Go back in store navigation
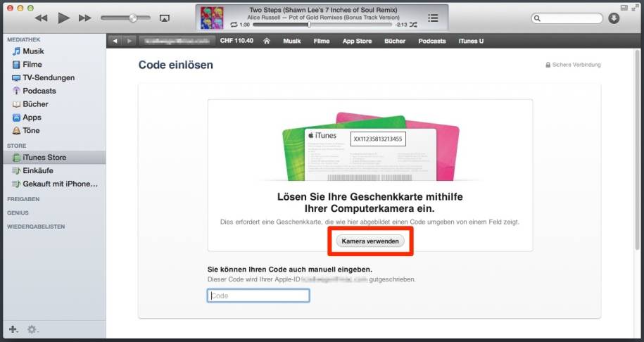This screenshot has width=644, height=342. click(x=115, y=41)
